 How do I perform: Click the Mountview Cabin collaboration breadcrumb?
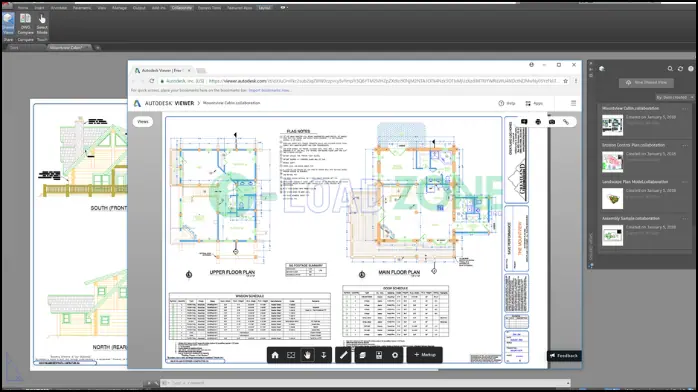point(231,103)
